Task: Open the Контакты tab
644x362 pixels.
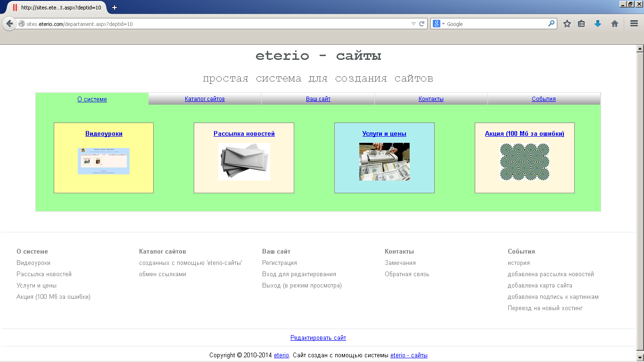Action: point(431,99)
